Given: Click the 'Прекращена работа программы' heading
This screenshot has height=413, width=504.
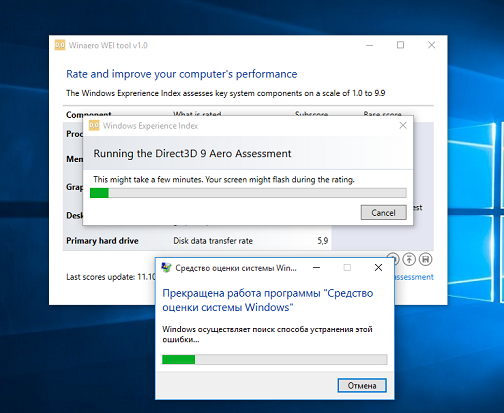Looking at the screenshot, I should 268,300.
